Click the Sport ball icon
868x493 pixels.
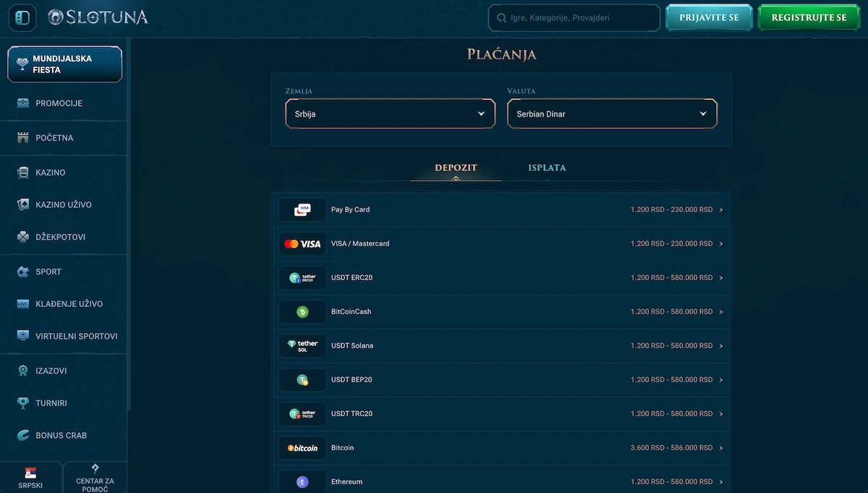point(22,271)
